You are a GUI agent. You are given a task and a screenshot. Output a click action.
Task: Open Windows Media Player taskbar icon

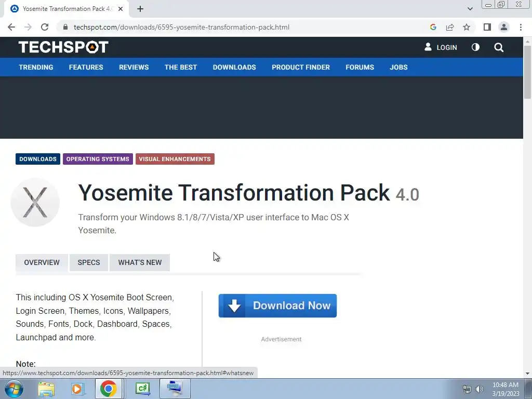[x=77, y=389]
